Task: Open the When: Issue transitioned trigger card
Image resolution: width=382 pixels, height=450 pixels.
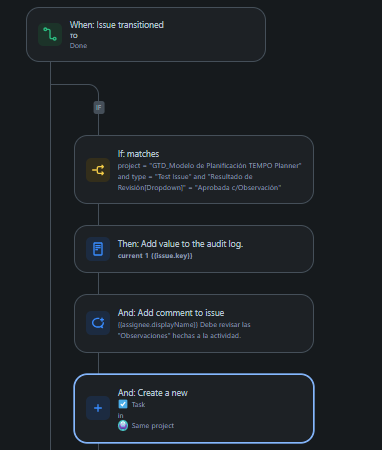Action: point(146,34)
